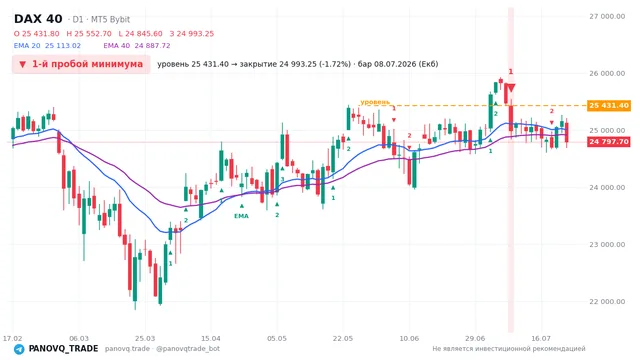Image resolution: width=640 pixels, height=360 pixels.
Task: Click the 'Не является инвестиционной рекомендацией' disclaimer
Action: [509, 349]
